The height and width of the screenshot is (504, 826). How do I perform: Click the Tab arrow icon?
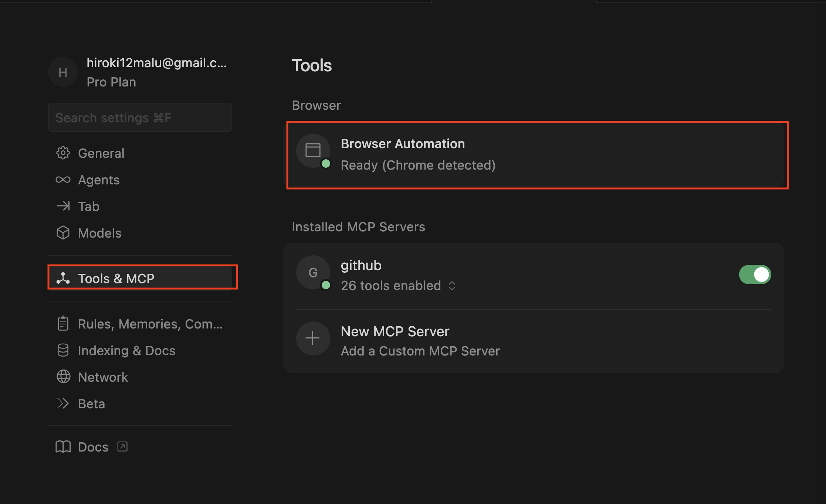63,206
